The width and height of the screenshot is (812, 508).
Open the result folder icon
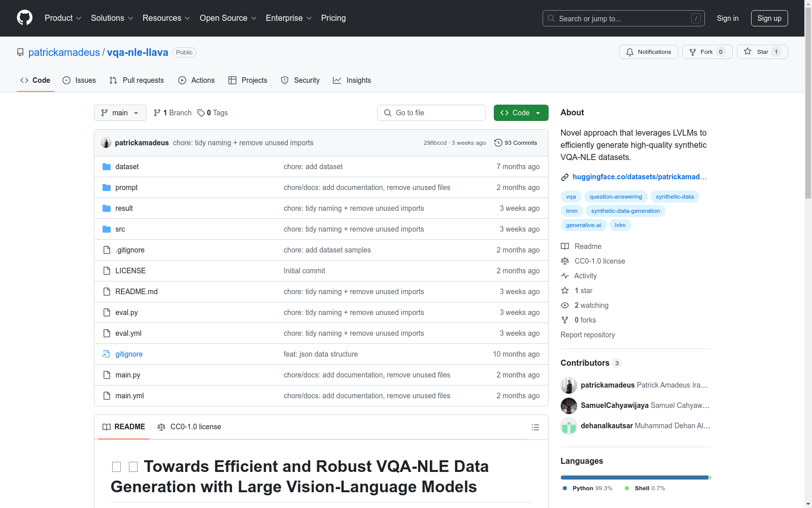tap(107, 208)
